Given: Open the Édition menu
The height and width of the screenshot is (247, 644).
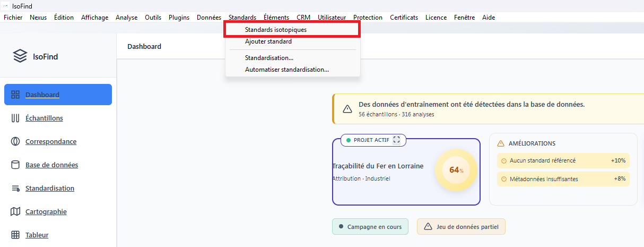Looking at the screenshot, I should click(x=64, y=18).
